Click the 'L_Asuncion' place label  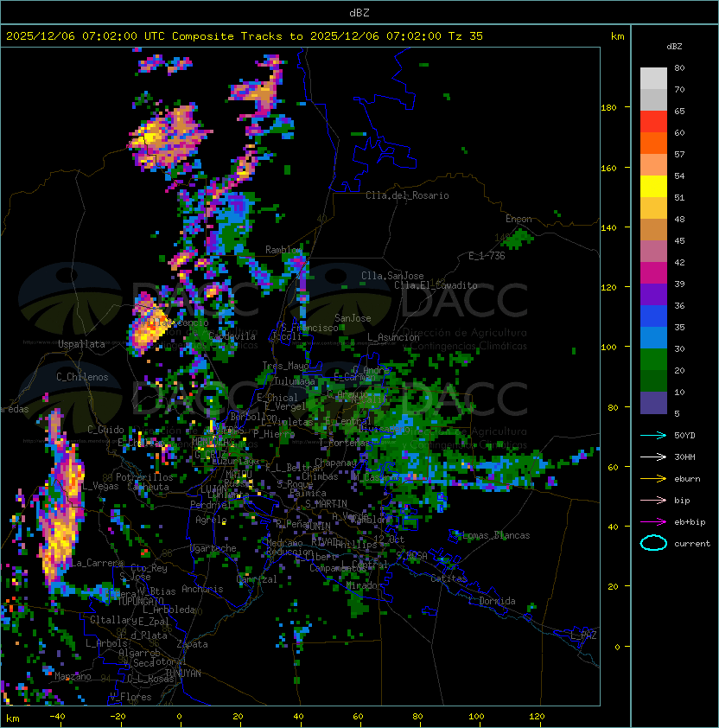coord(393,337)
